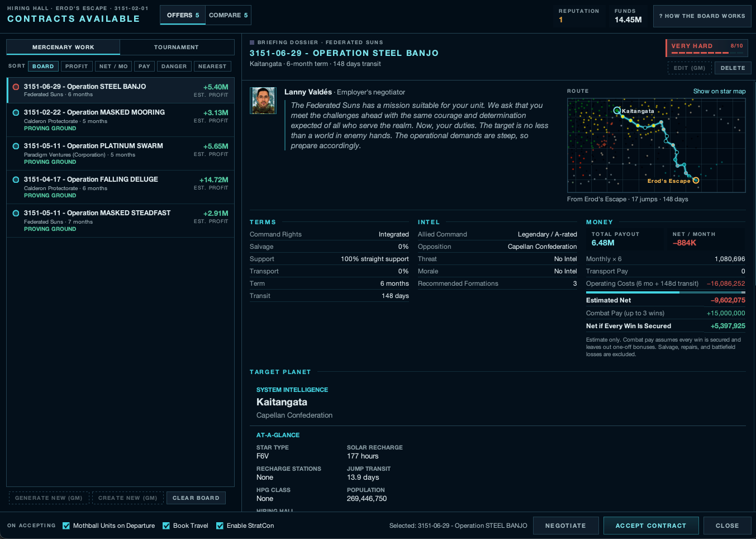The image size is (756, 539).
Task: Click the Funds 14.45M value
Action: click(628, 20)
